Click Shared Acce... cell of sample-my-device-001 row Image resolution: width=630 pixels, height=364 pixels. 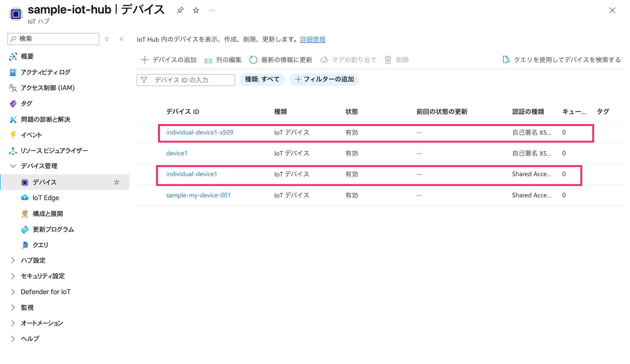point(532,195)
